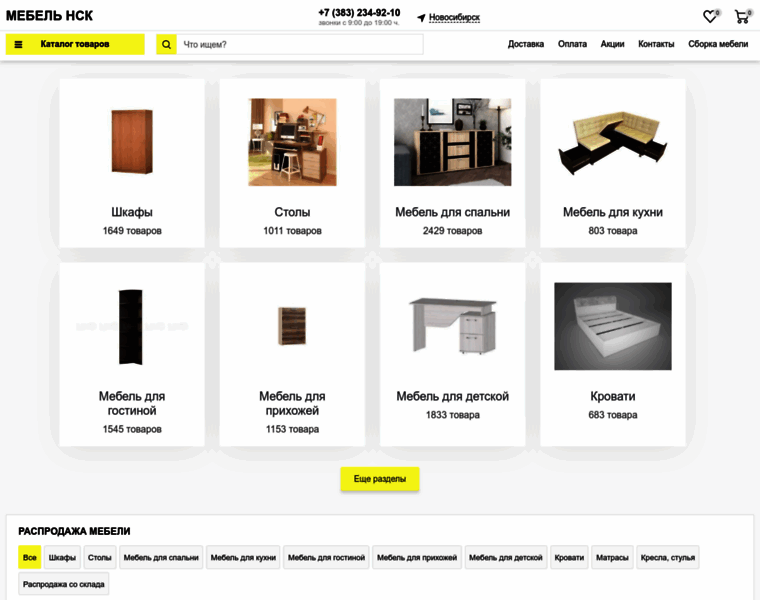Call the phone number +7 (383) 234-92-10
This screenshot has height=600, width=760.
359,13
